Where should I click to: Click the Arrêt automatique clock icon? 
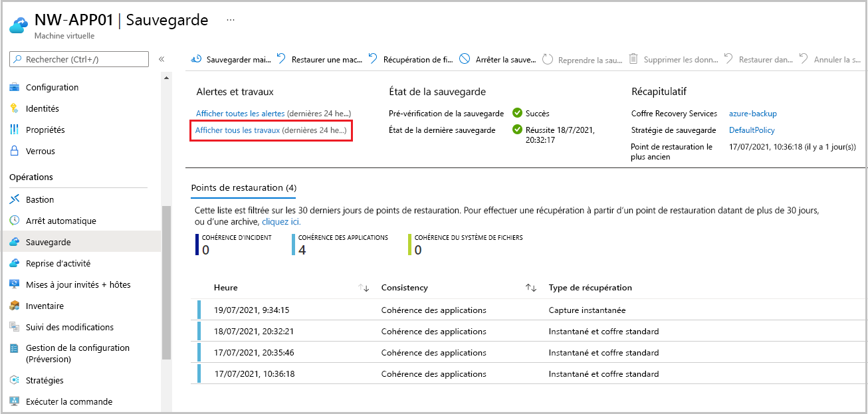point(15,221)
